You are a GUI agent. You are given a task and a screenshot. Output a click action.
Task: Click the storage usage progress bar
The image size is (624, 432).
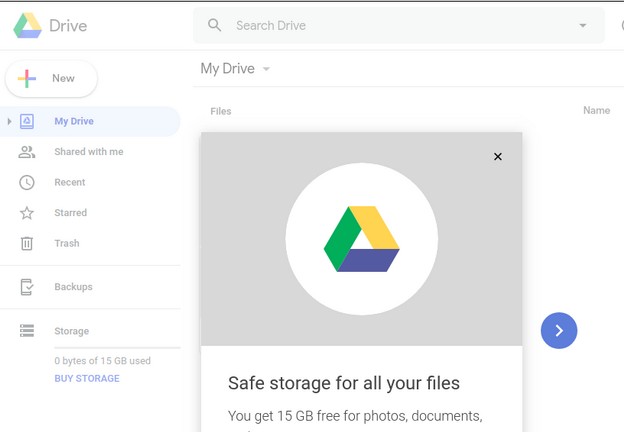[117, 348]
